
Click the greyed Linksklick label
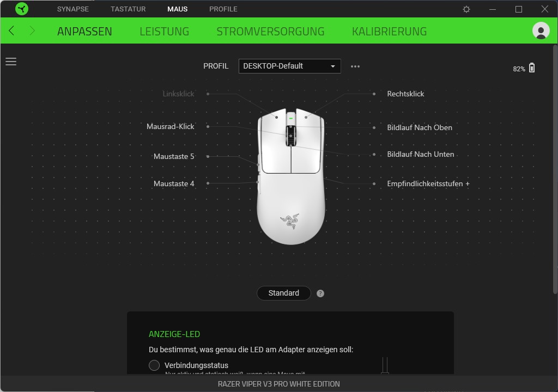coord(178,94)
